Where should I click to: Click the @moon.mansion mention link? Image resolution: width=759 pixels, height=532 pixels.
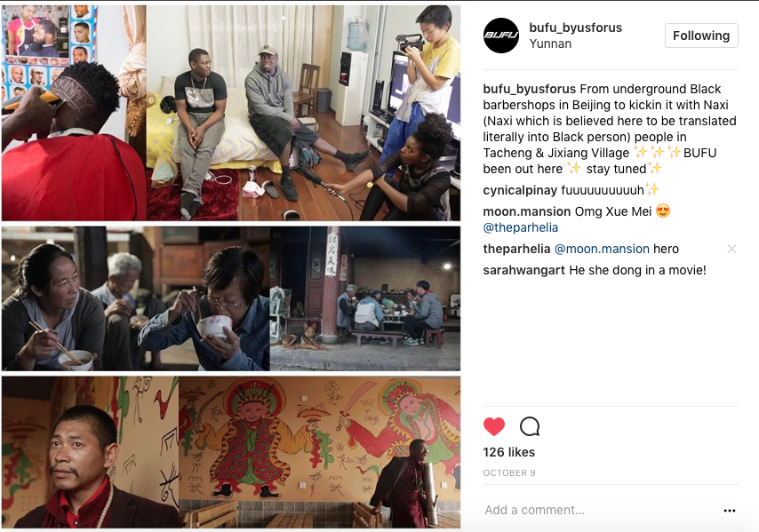[602, 249]
